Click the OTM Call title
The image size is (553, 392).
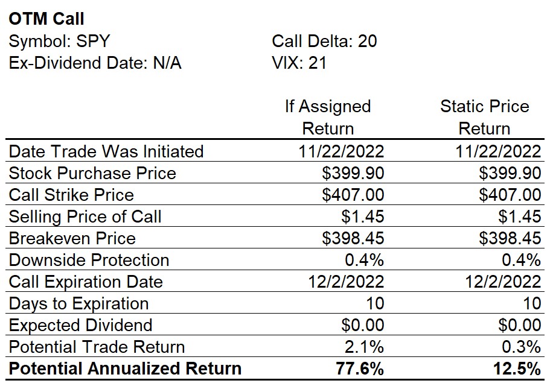pos(46,19)
